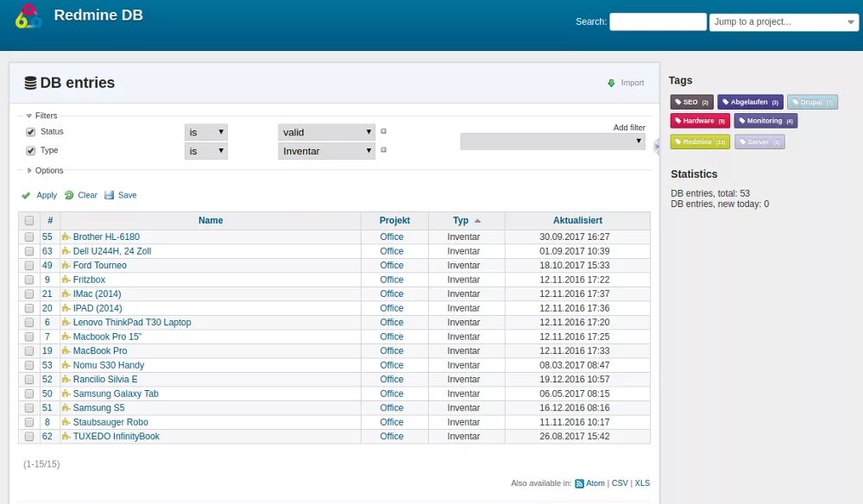Check the row checkbox for TUXEDO InfinityBook
Viewport: 863px width, 504px height.
click(x=29, y=437)
